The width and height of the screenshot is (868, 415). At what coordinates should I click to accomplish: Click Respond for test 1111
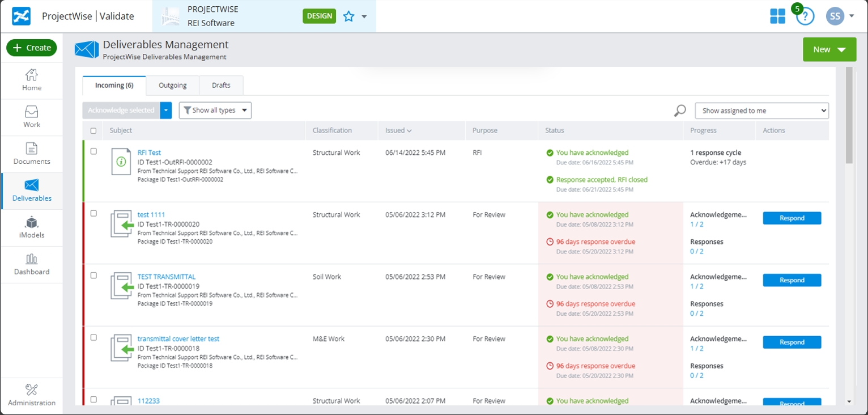tap(792, 218)
